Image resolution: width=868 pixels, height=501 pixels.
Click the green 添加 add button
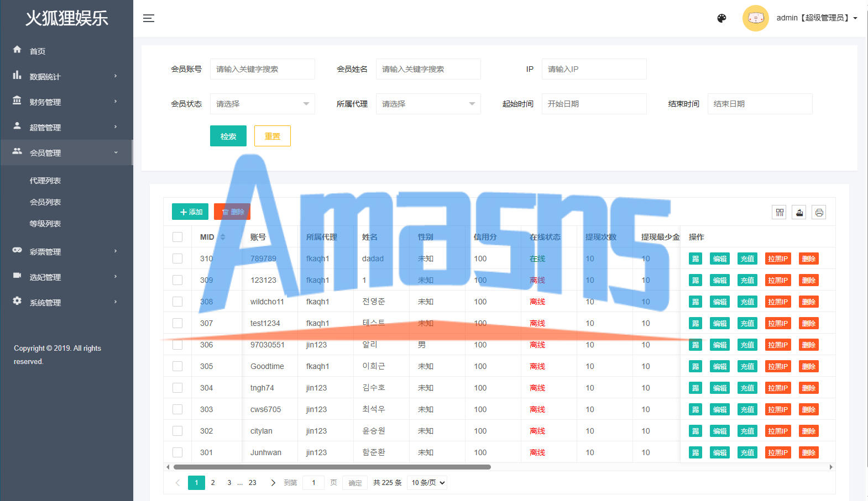coord(190,212)
